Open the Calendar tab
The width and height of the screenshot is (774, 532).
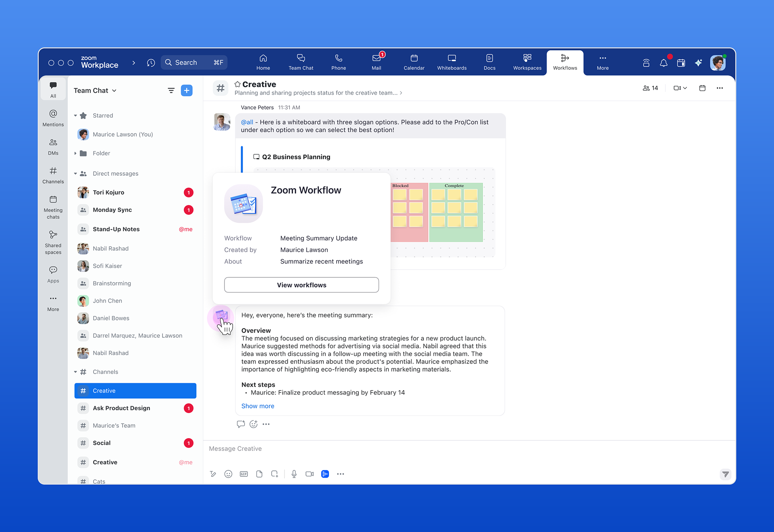click(x=414, y=62)
